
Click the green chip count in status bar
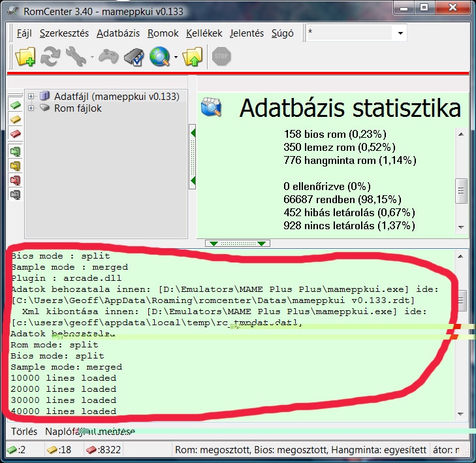[x=16, y=450]
